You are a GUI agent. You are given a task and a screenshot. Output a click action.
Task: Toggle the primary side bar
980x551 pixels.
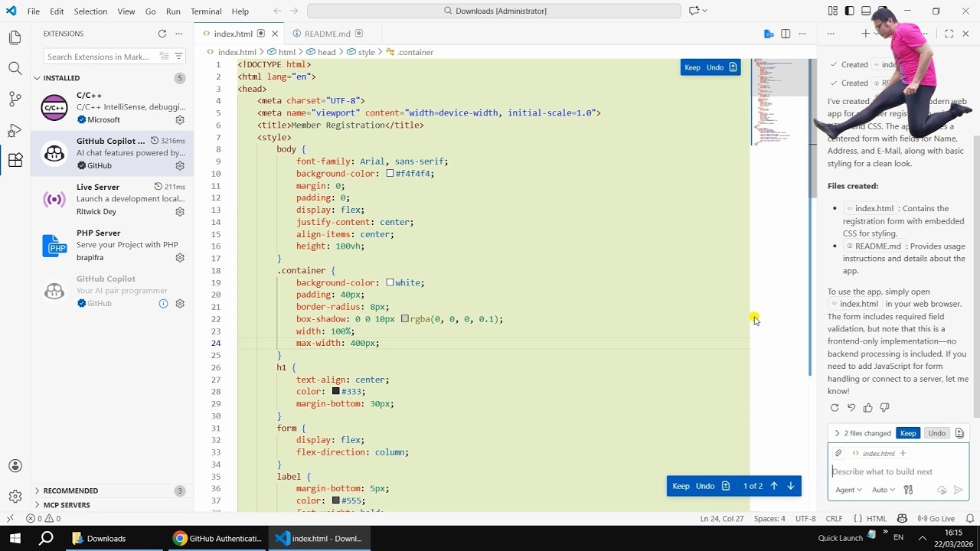pyautogui.click(x=849, y=11)
